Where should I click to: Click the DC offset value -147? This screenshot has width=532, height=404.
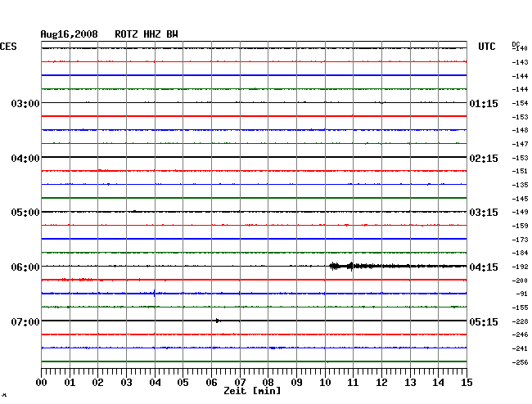pyautogui.click(x=520, y=144)
